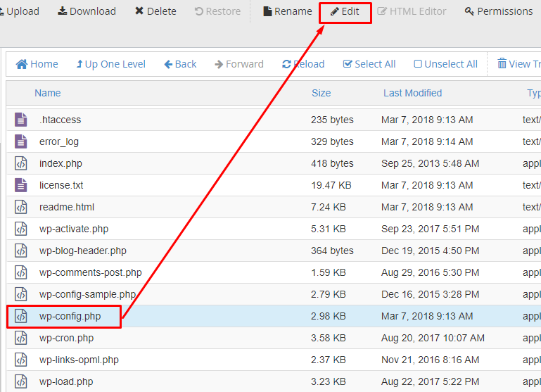Click the error_log file icon

(20, 141)
